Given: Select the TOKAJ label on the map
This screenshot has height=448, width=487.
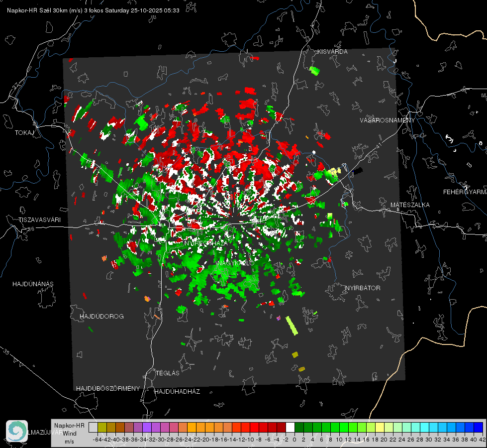Looking at the screenshot, I should 24,133.
